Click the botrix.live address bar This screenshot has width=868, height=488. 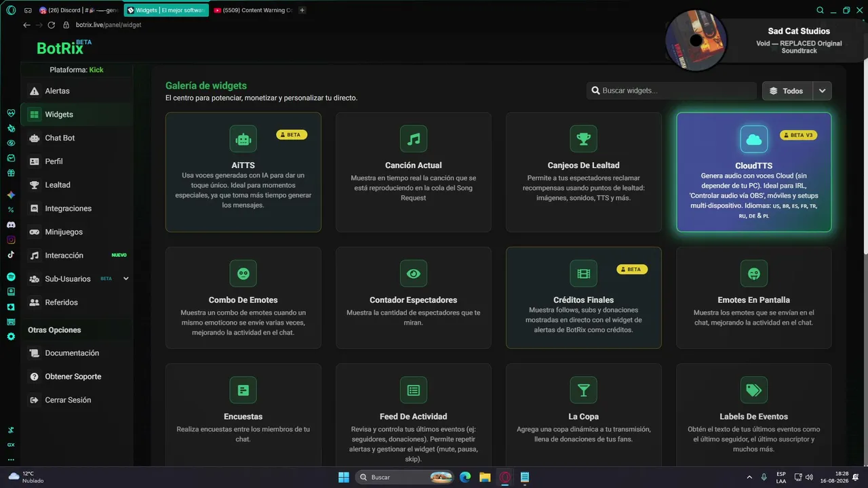[108, 25]
